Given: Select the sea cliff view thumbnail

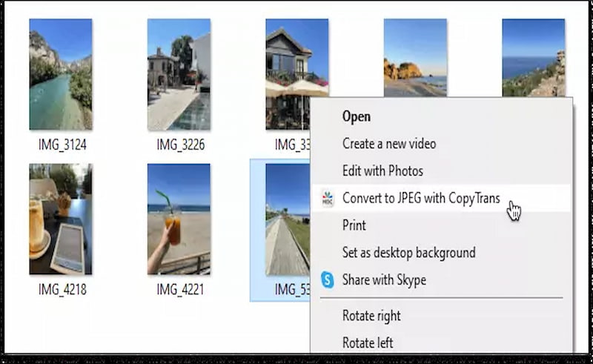Looking at the screenshot, I should point(534,58).
